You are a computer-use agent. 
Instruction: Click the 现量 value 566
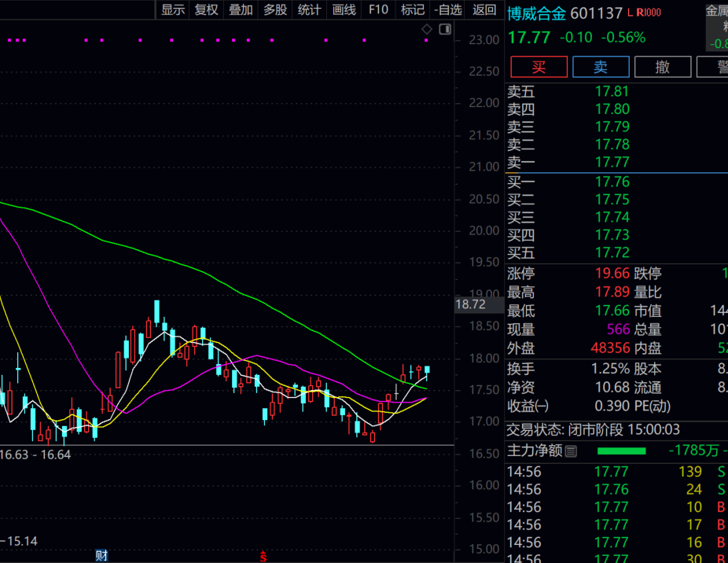pyautogui.click(x=619, y=329)
